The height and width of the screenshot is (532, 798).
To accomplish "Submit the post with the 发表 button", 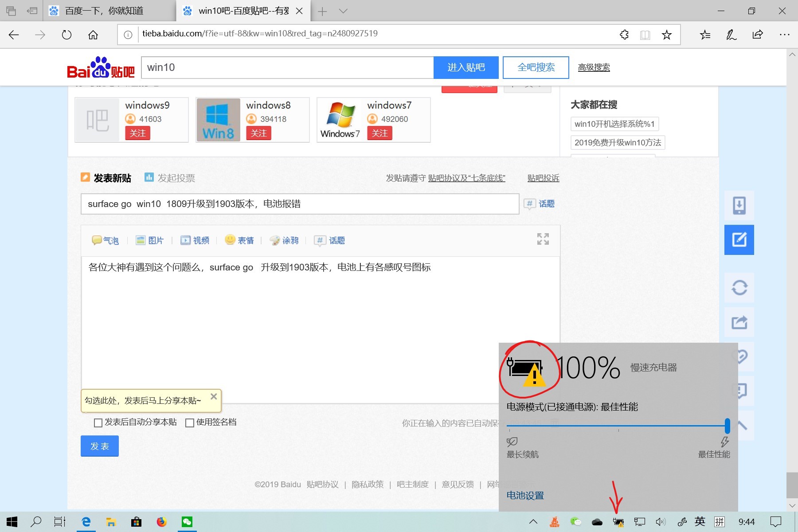I will point(100,446).
